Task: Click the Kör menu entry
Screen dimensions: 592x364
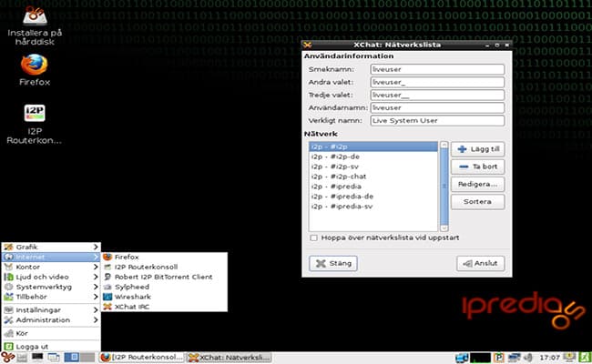Action: (x=51, y=333)
